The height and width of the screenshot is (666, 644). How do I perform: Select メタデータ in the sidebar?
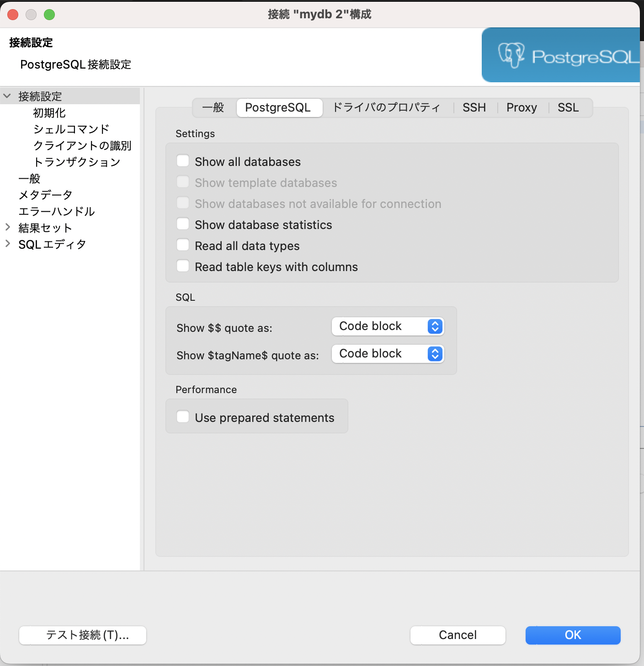tap(45, 194)
